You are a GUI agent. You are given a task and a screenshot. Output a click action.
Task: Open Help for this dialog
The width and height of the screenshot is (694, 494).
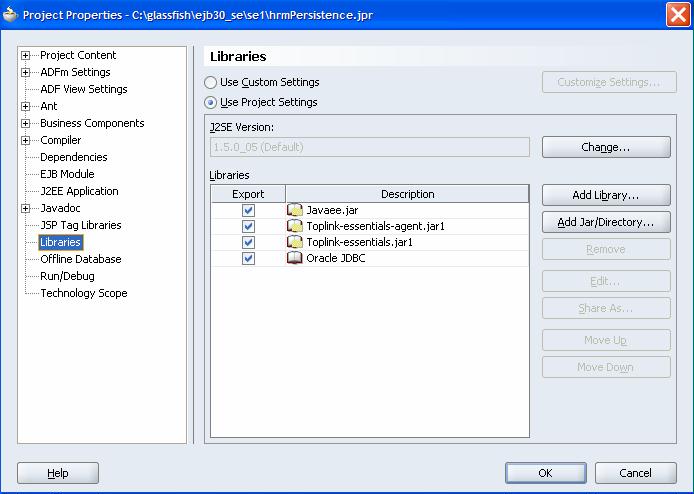pyautogui.click(x=58, y=473)
